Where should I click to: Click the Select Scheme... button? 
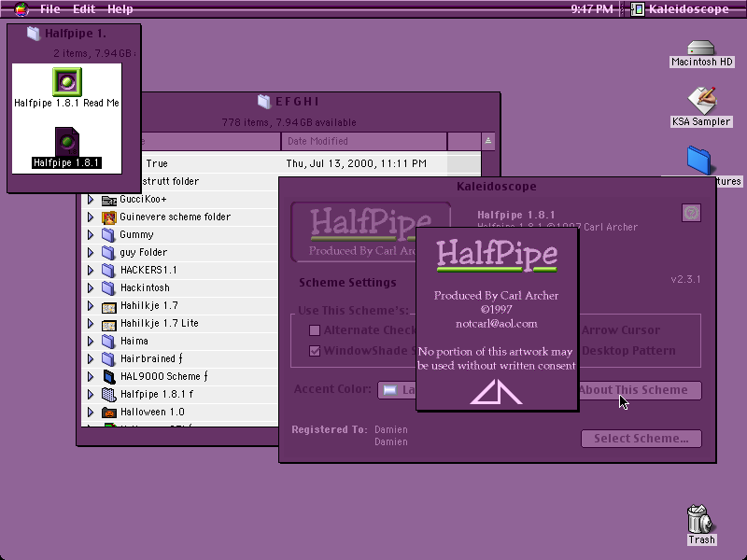coord(641,439)
